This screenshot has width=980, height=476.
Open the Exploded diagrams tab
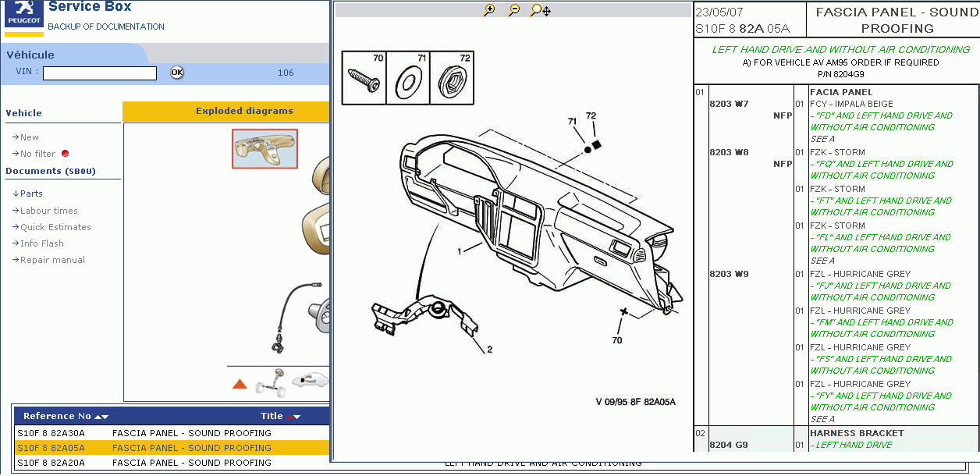(244, 112)
